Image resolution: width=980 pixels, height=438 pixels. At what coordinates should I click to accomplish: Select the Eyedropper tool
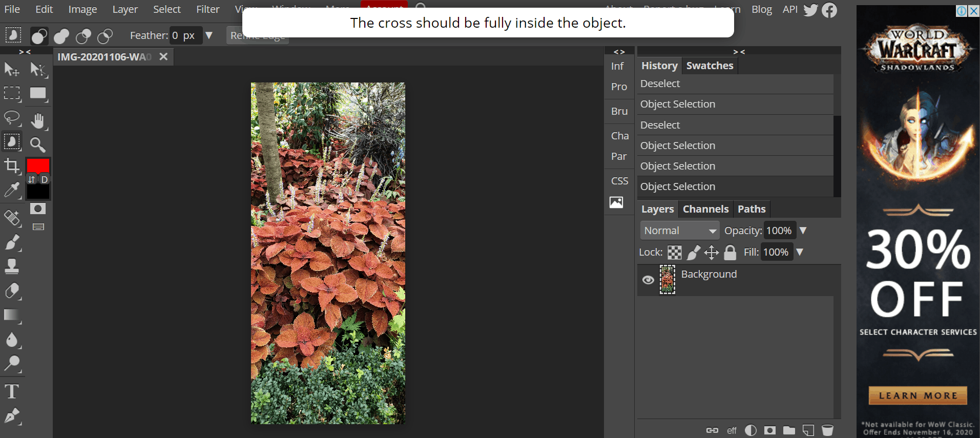(x=12, y=190)
